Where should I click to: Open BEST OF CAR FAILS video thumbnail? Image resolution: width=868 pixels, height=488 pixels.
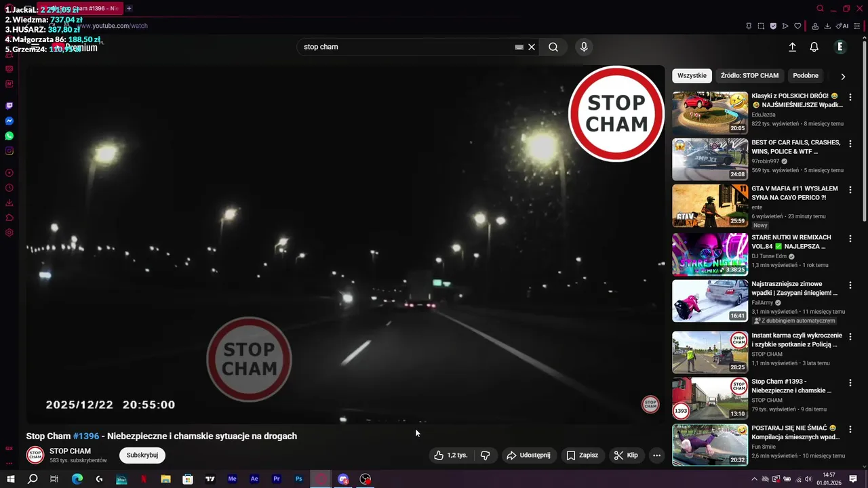(710, 159)
